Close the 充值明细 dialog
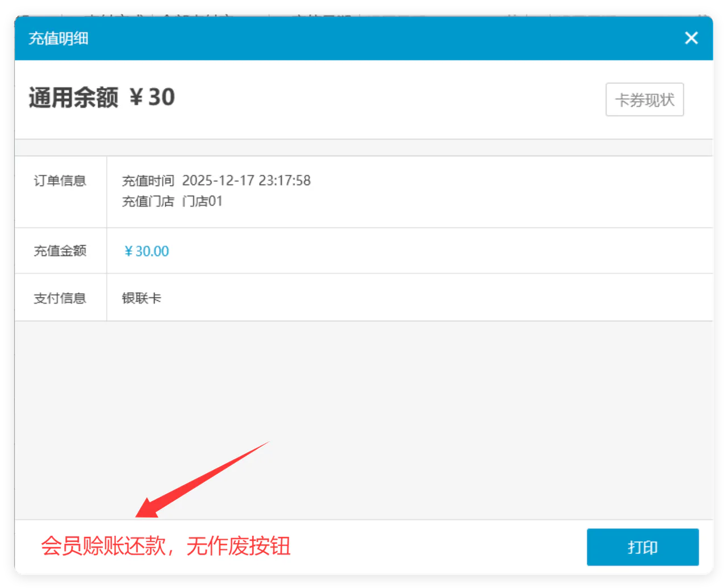727x588 pixels. click(691, 38)
